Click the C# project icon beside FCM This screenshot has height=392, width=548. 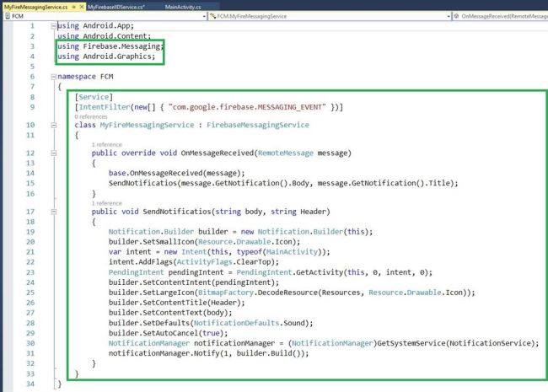[x=8, y=16]
